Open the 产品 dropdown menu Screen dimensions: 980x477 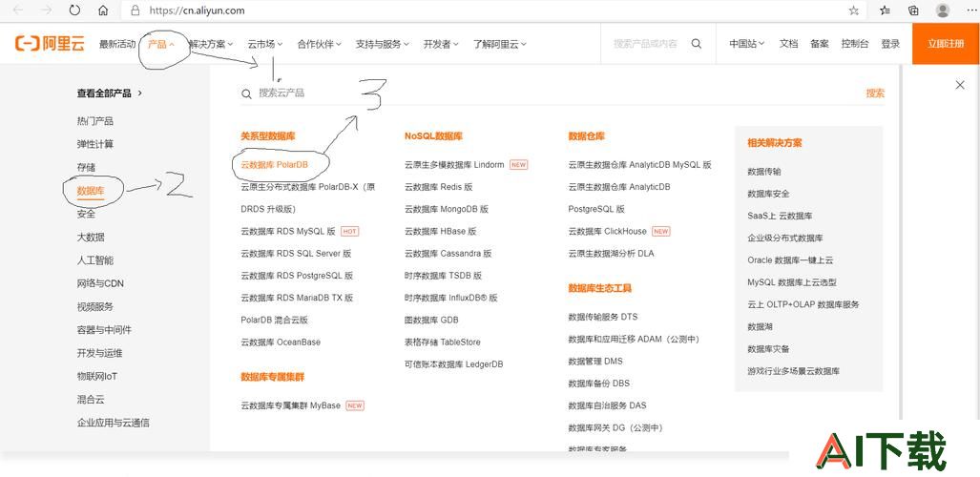(x=161, y=44)
